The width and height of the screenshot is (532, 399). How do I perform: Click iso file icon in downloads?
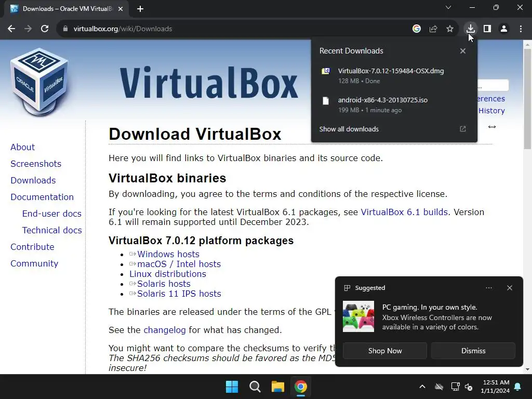pos(326,100)
